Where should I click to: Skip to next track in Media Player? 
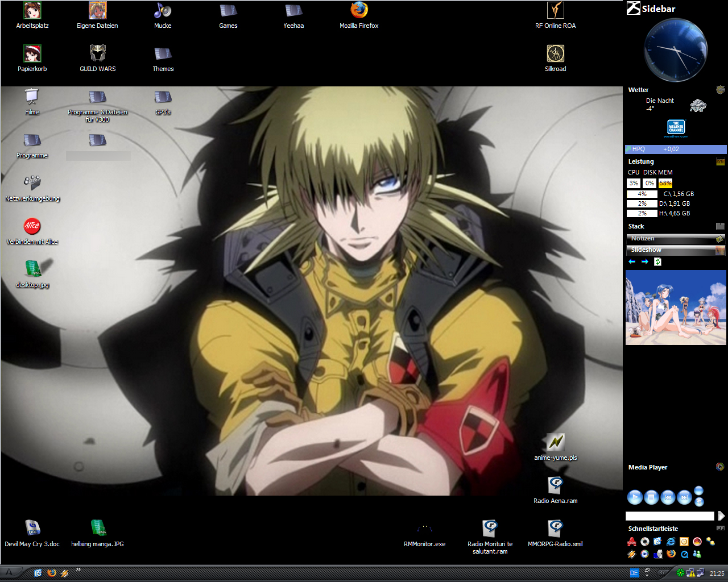click(x=684, y=497)
